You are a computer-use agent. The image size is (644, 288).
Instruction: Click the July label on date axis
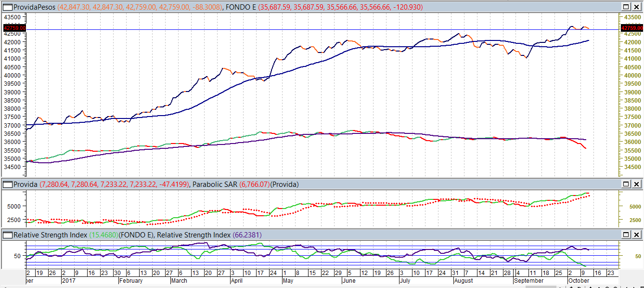[x=405, y=280]
